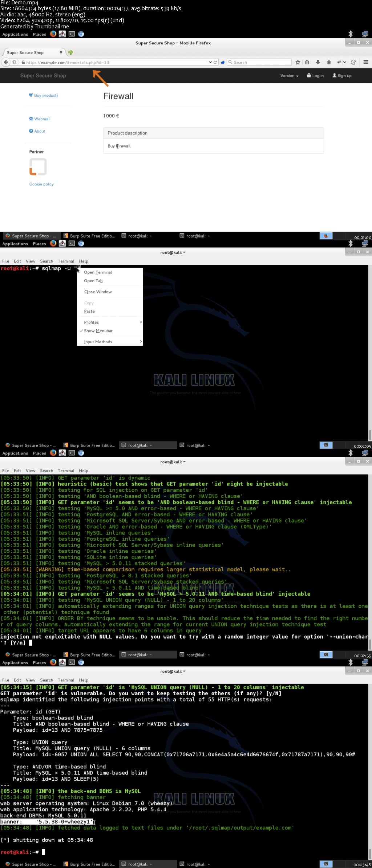Expand the Input Methods submenu

(x=110, y=342)
